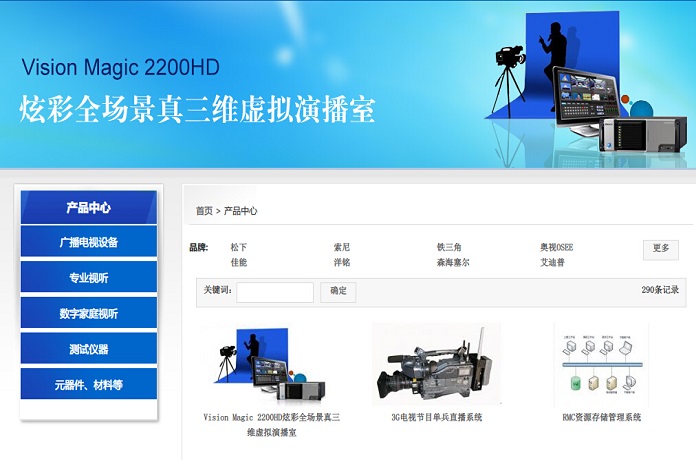
Task: Click the 首页 breadcrumb link
Action: tap(204, 211)
